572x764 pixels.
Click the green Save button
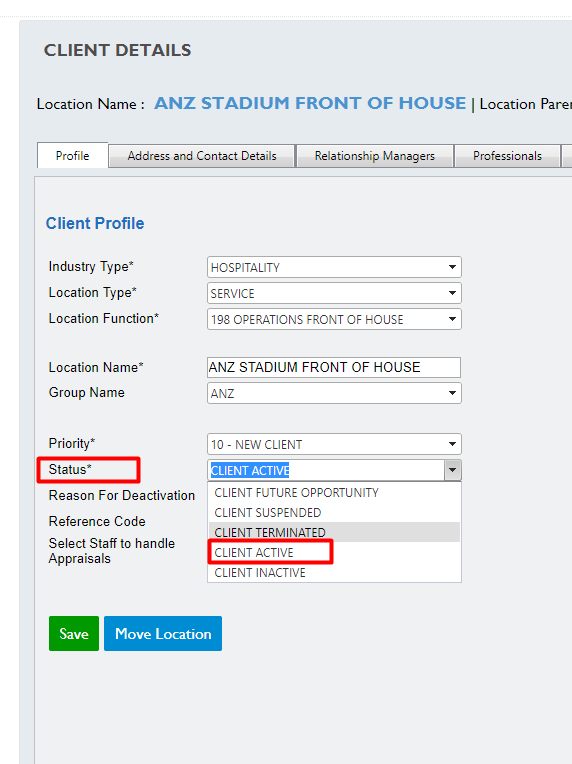pos(74,633)
